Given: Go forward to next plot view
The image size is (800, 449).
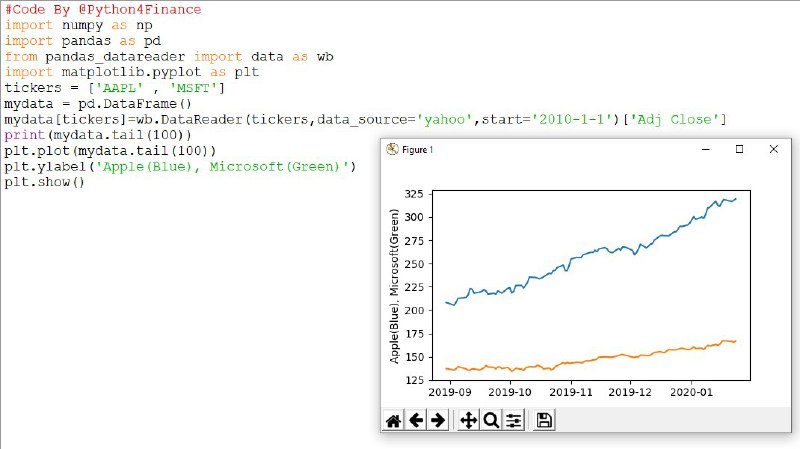Looking at the screenshot, I should 438,420.
